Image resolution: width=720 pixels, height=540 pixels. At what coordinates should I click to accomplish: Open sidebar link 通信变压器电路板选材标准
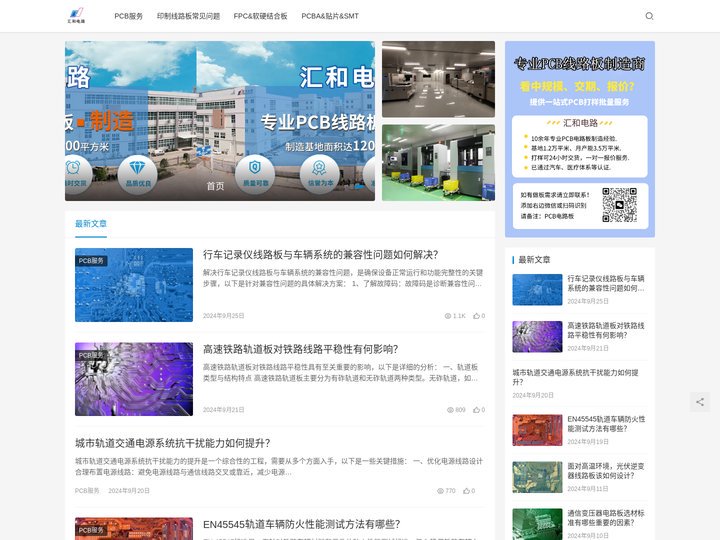tap(606, 518)
